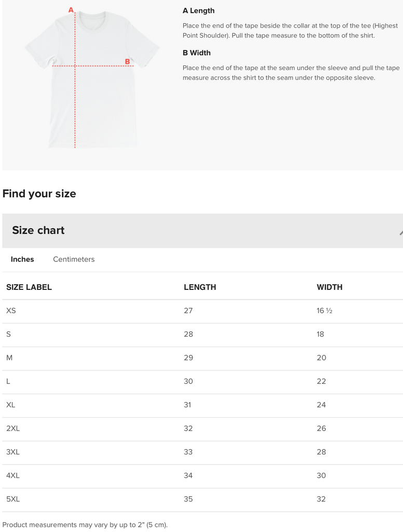Click the 16 ½ width value for XS
The width and height of the screenshot is (403, 532).
tap(325, 311)
